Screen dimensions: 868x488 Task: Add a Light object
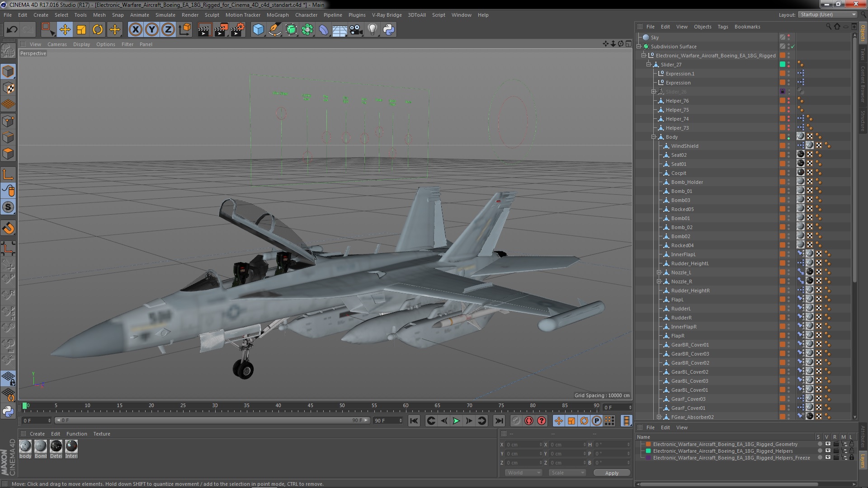click(373, 30)
